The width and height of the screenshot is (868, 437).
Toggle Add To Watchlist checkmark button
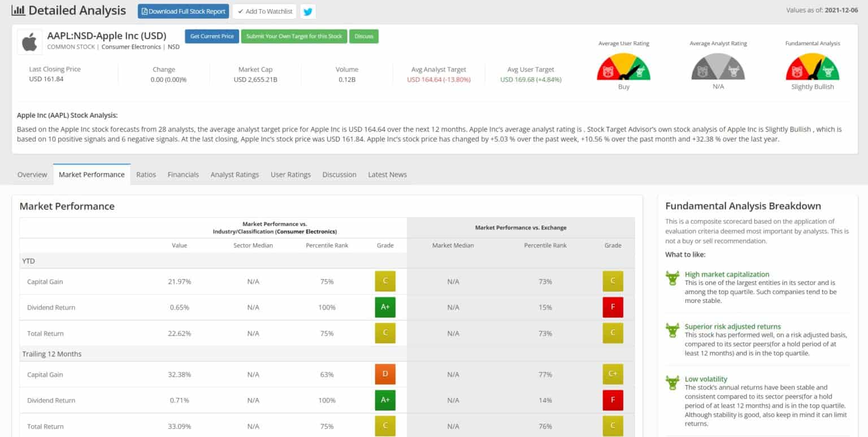pyautogui.click(x=264, y=11)
